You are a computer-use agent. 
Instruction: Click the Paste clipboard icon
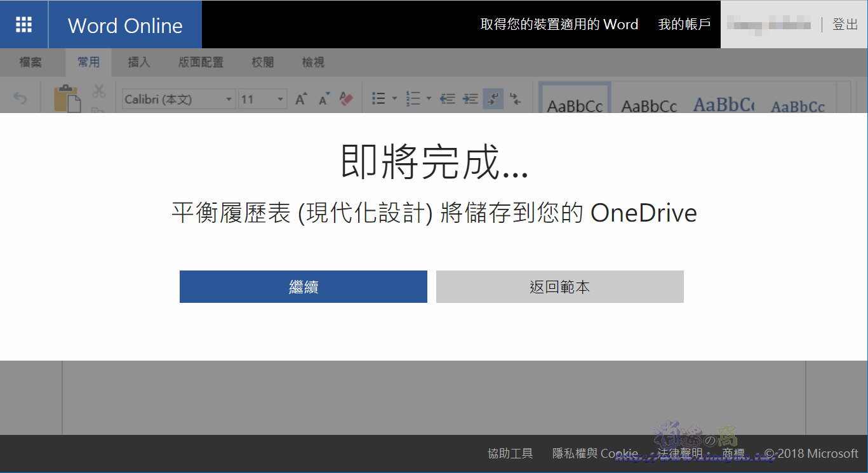67,98
